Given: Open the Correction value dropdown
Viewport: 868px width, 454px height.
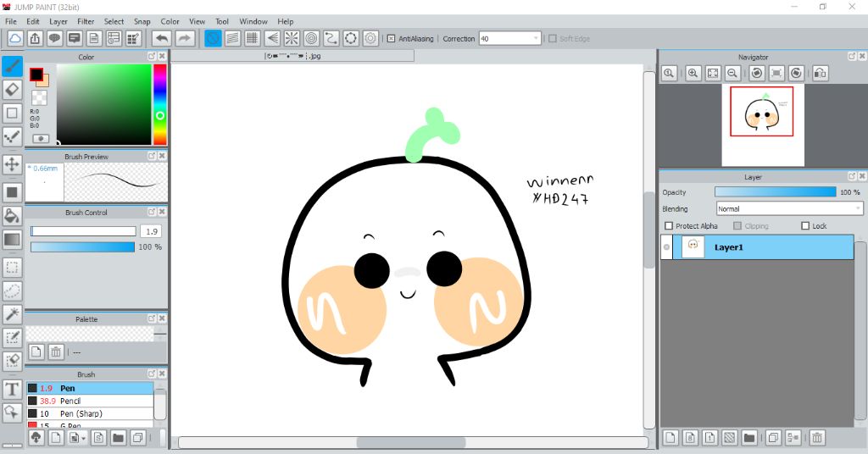Looking at the screenshot, I should click(x=536, y=39).
